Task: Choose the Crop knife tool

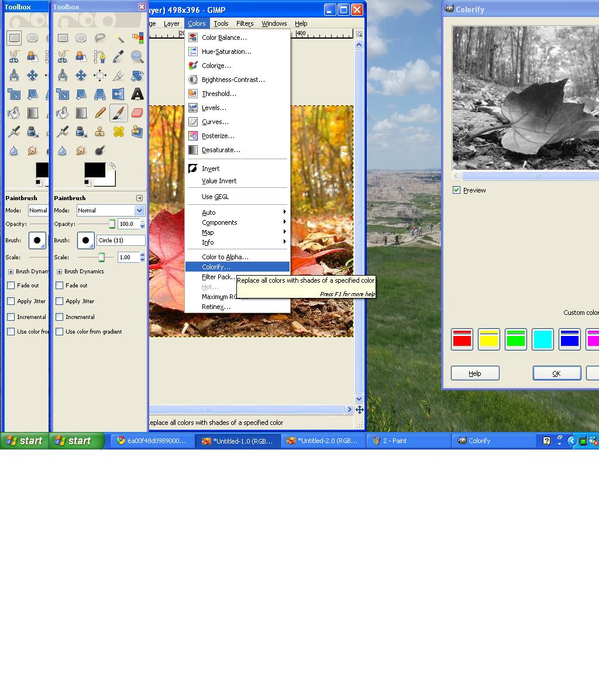Action: [119, 76]
